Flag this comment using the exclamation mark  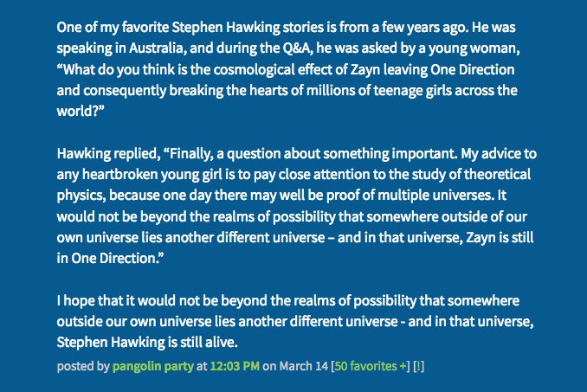point(418,366)
